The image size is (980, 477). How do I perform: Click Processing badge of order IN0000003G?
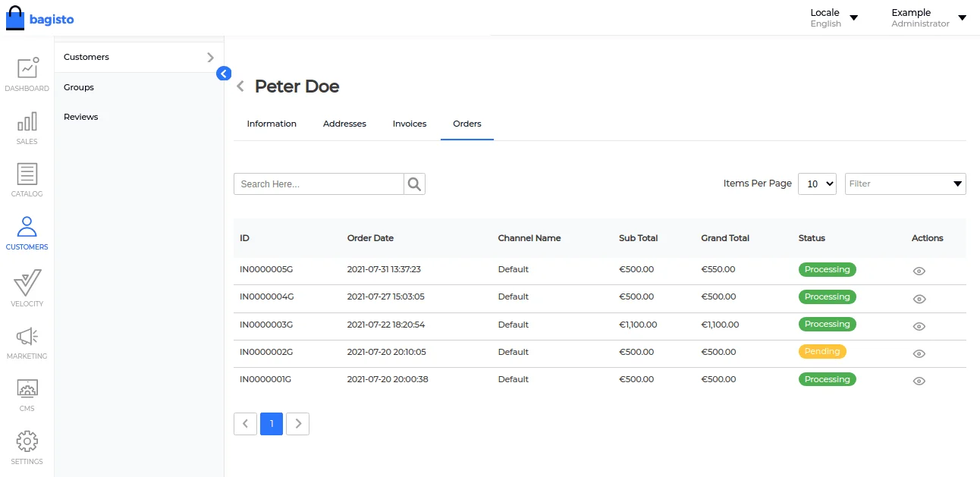coord(827,325)
